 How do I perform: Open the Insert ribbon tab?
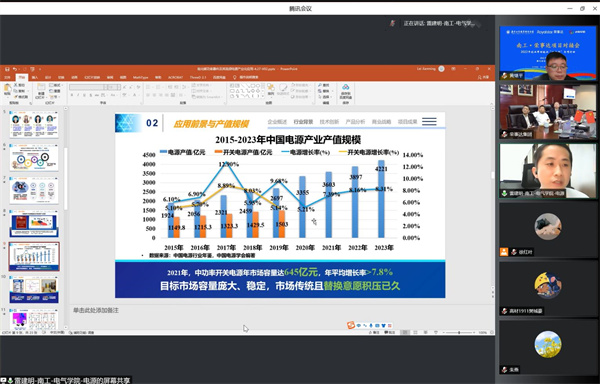coord(35,77)
